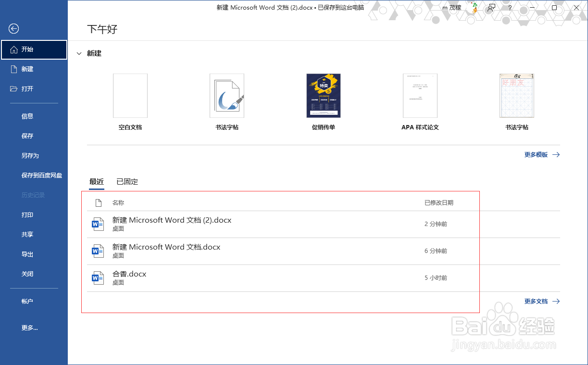Open 新建 Microsoft Word 文档 (2).docx file name
588x365 pixels.
172,220
